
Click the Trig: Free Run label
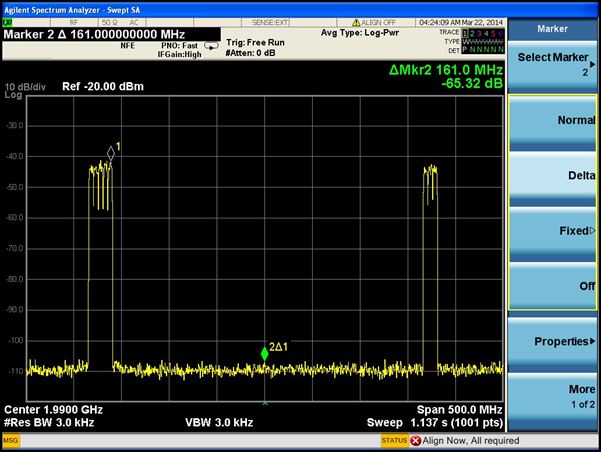255,43
